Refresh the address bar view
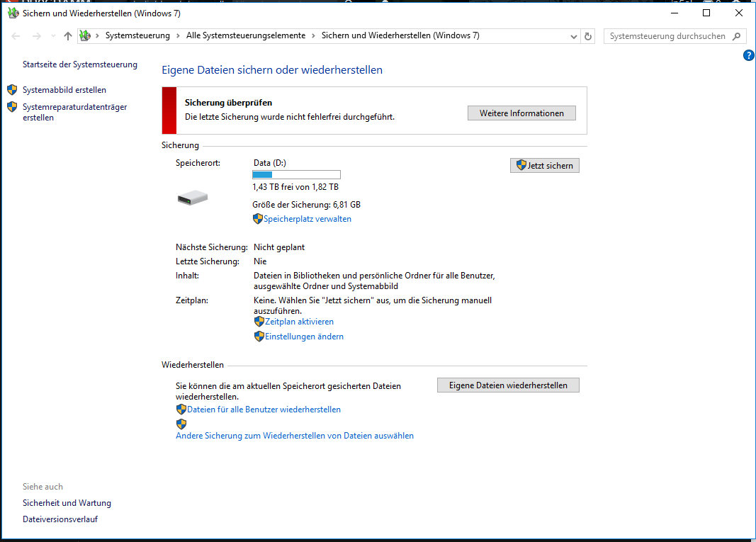 [588, 36]
